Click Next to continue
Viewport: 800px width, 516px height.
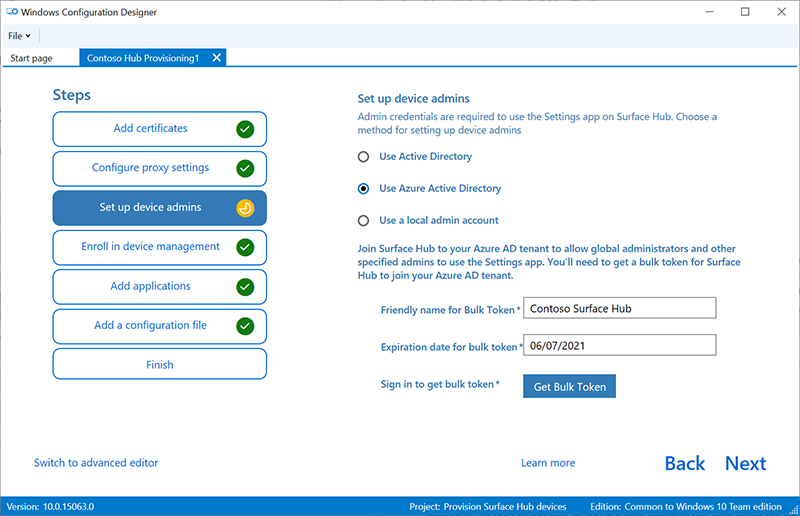pyautogui.click(x=745, y=463)
